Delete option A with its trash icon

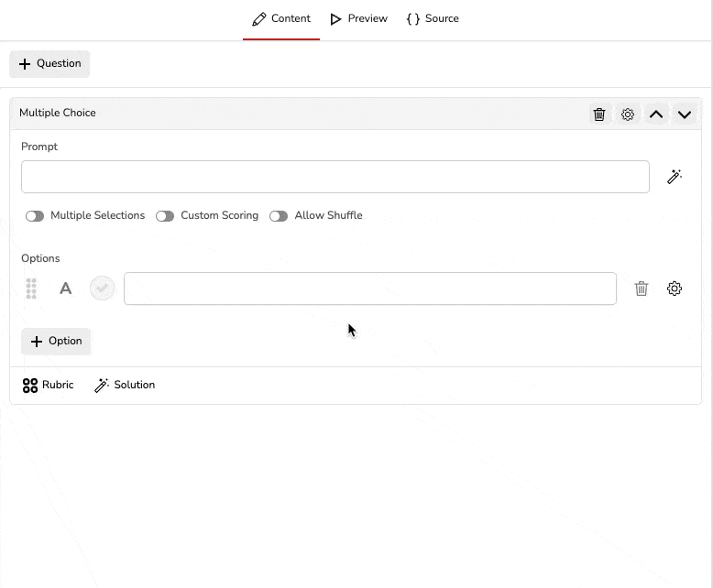pos(642,289)
